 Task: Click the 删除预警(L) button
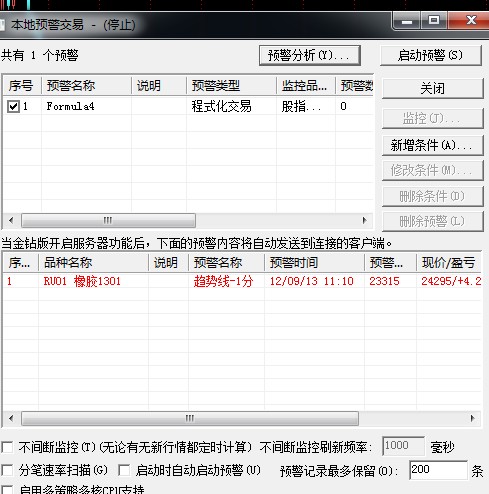433,221
